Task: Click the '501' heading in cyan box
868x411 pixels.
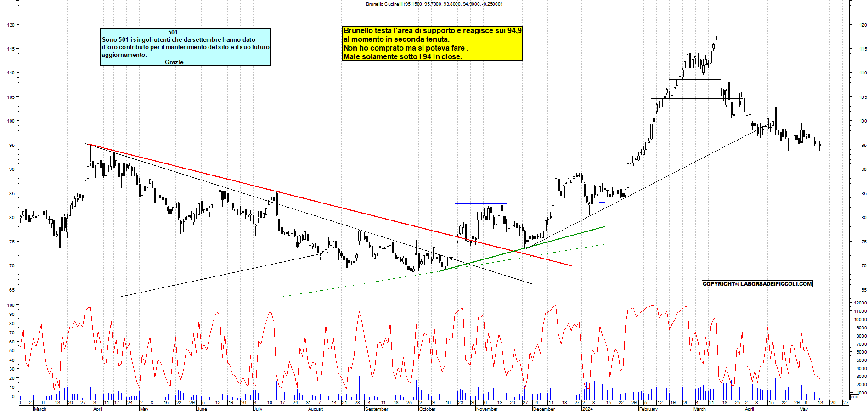Action: (x=173, y=32)
